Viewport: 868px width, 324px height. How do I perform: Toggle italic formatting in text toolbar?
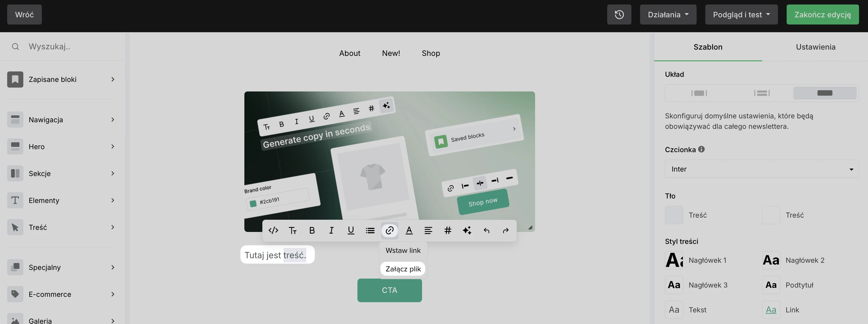pos(331,230)
